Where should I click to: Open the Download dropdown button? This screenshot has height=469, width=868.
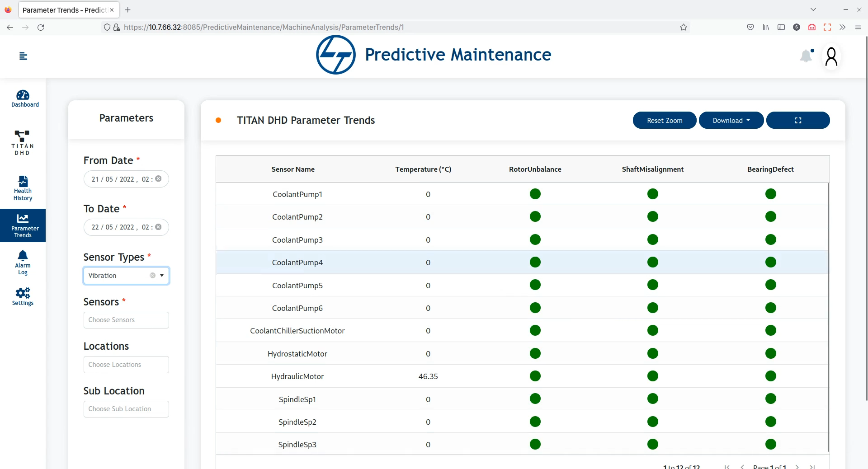(x=731, y=120)
